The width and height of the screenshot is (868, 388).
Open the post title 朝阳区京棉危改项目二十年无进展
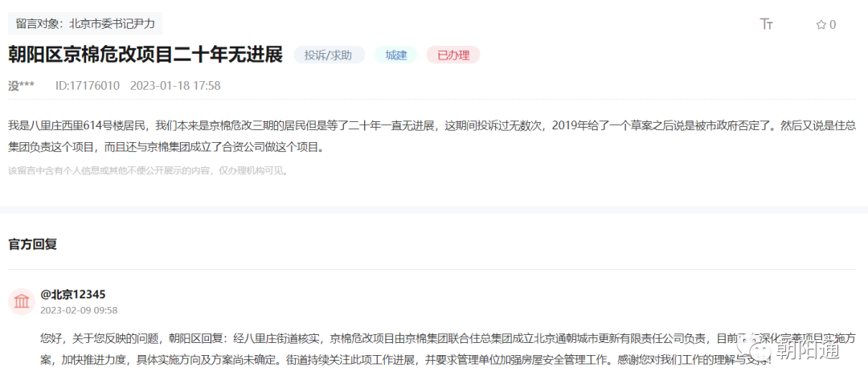coord(145,55)
